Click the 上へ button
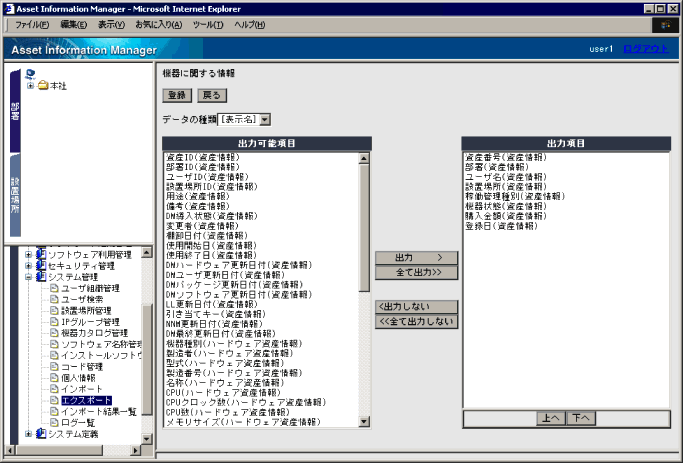Viewport: 683px width, 463px height. tap(551, 418)
